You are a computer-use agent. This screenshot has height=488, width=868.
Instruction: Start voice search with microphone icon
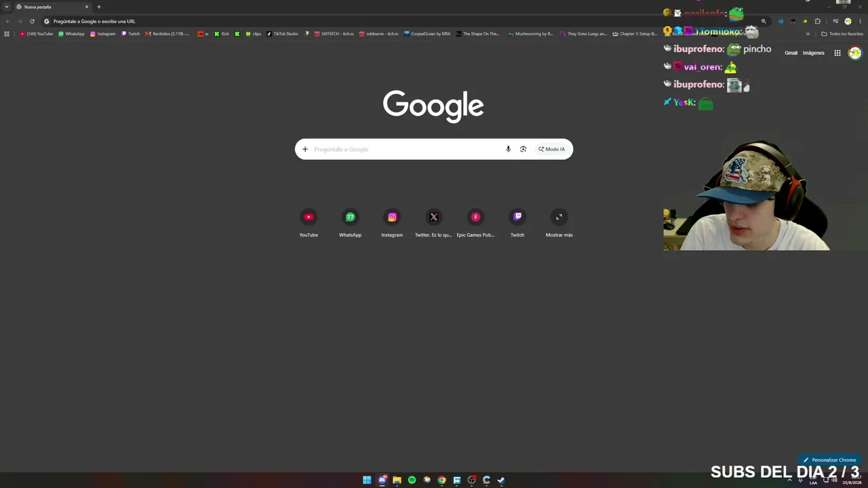click(x=508, y=149)
